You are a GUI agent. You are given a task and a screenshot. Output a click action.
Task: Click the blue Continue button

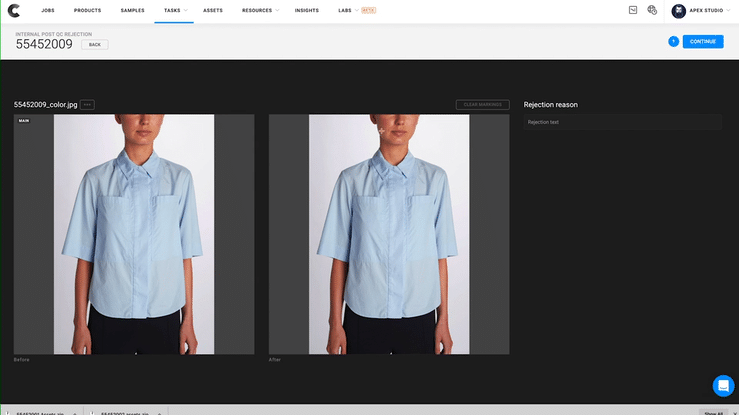pos(703,41)
